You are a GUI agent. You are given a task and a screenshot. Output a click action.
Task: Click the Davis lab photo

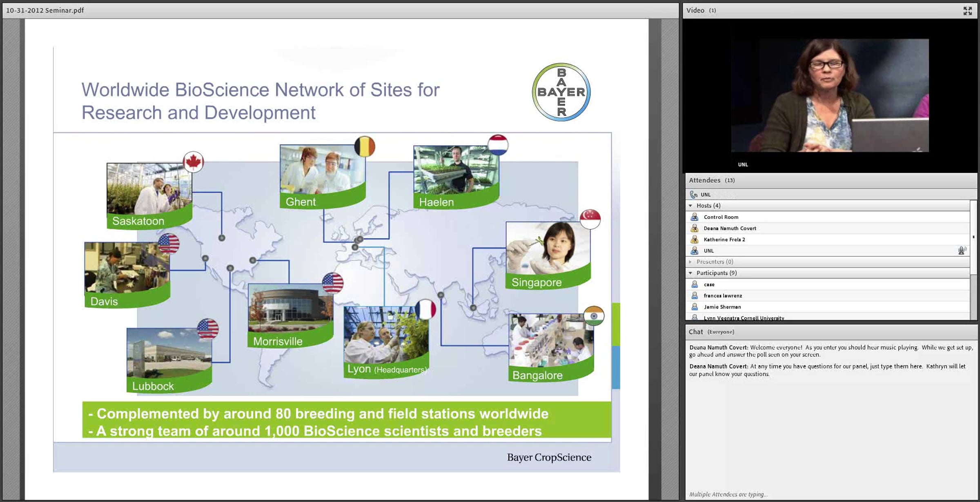tap(127, 267)
